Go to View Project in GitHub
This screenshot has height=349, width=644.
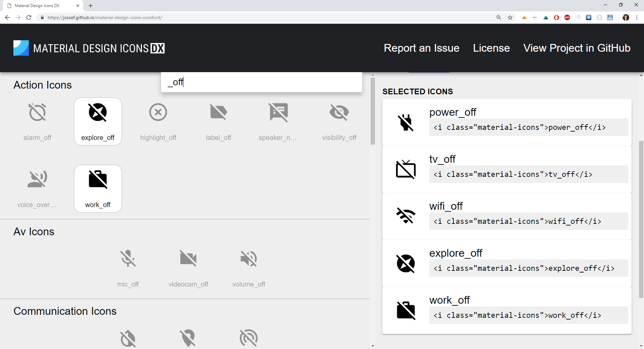point(577,48)
